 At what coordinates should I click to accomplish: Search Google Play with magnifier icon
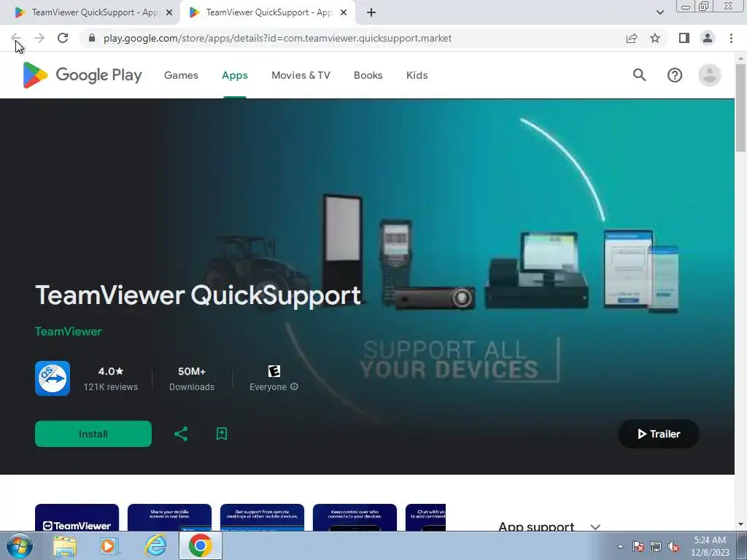[x=639, y=75]
